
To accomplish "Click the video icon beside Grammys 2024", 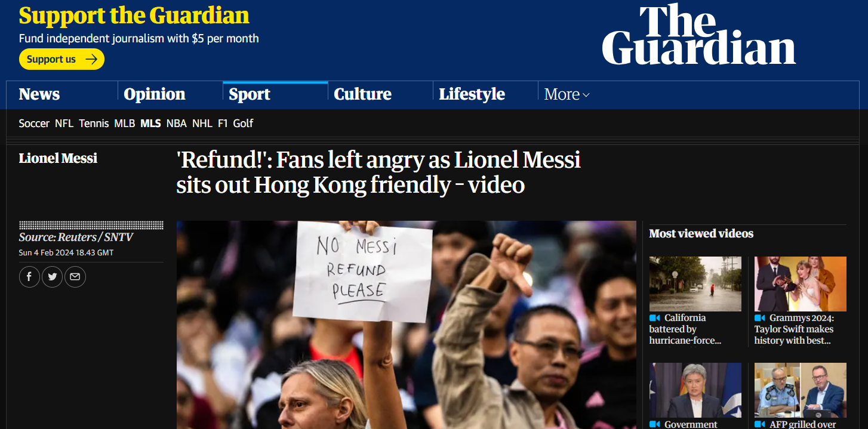I will (760, 318).
